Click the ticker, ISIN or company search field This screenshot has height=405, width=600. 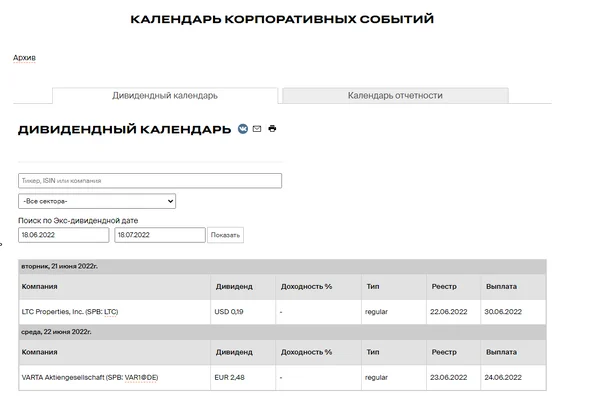pos(150,181)
